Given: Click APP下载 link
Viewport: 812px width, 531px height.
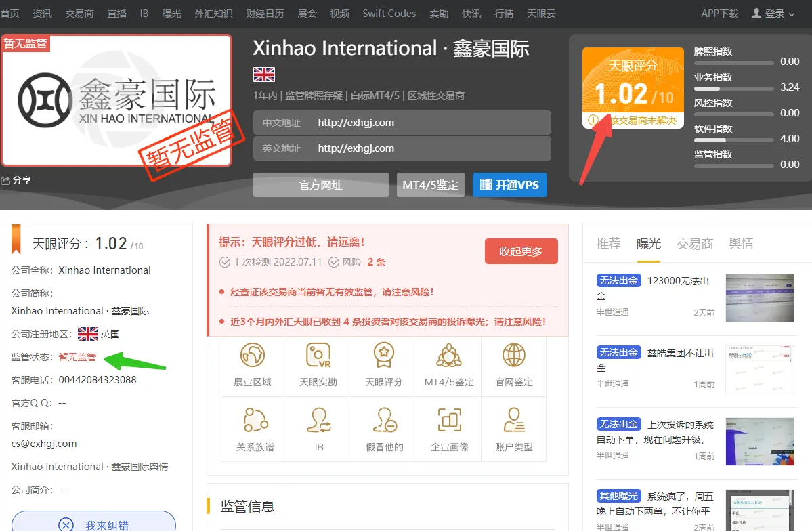Looking at the screenshot, I should pyautogui.click(x=720, y=14).
